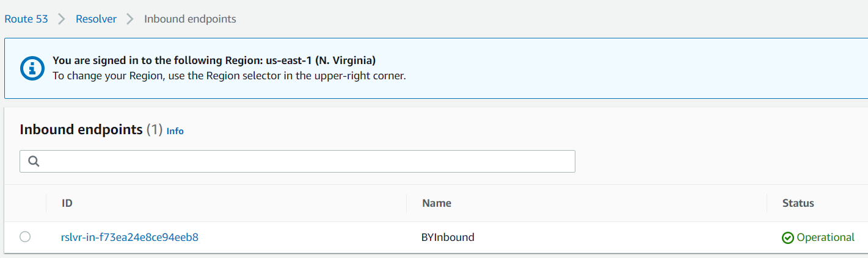Click the green Operational checkmark icon
Image resolution: width=868 pixels, height=258 pixels.
click(788, 238)
